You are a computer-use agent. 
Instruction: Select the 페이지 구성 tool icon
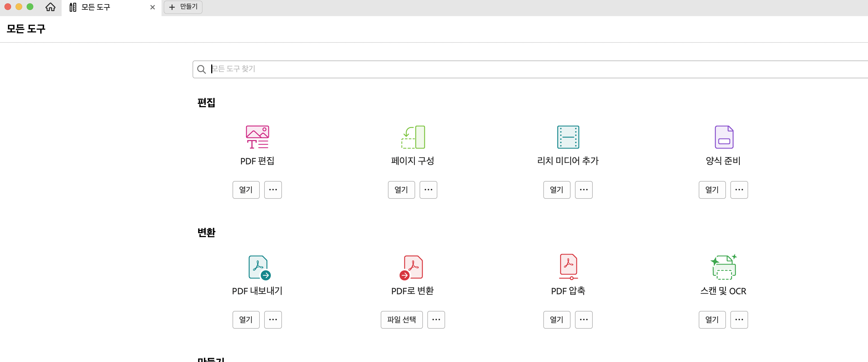click(413, 137)
